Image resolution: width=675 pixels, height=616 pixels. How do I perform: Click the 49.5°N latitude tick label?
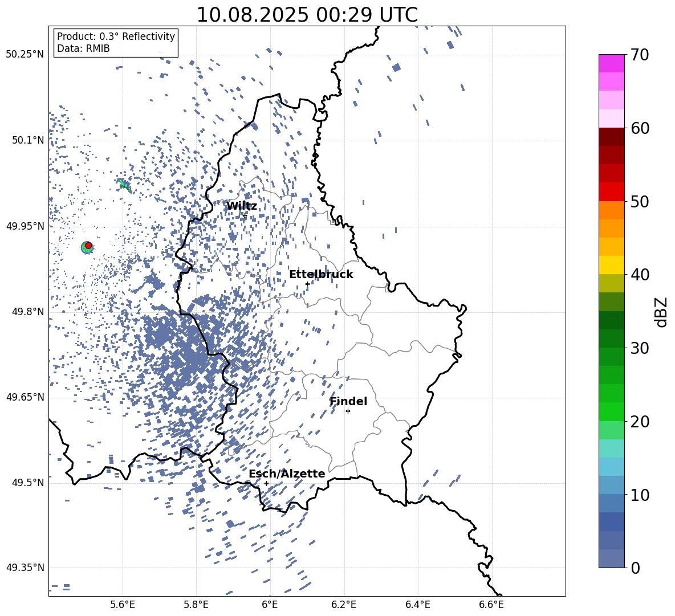pyautogui.click(x=29, y=483)
